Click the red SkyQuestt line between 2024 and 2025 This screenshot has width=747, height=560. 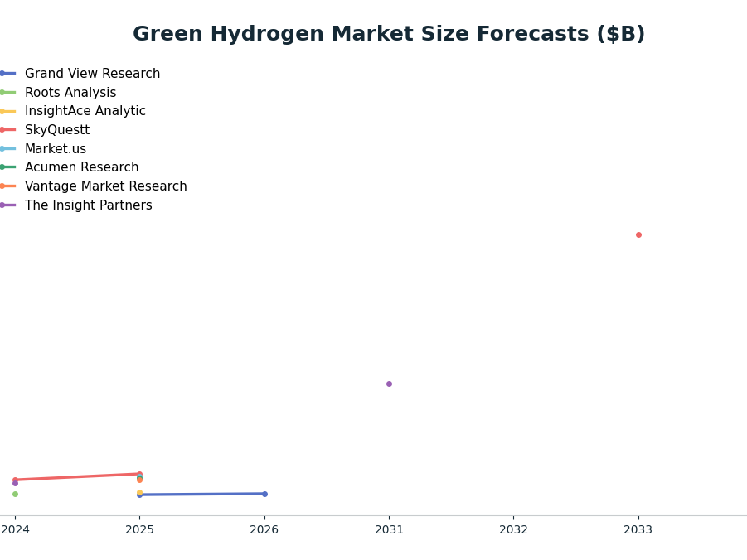[77, 476]
